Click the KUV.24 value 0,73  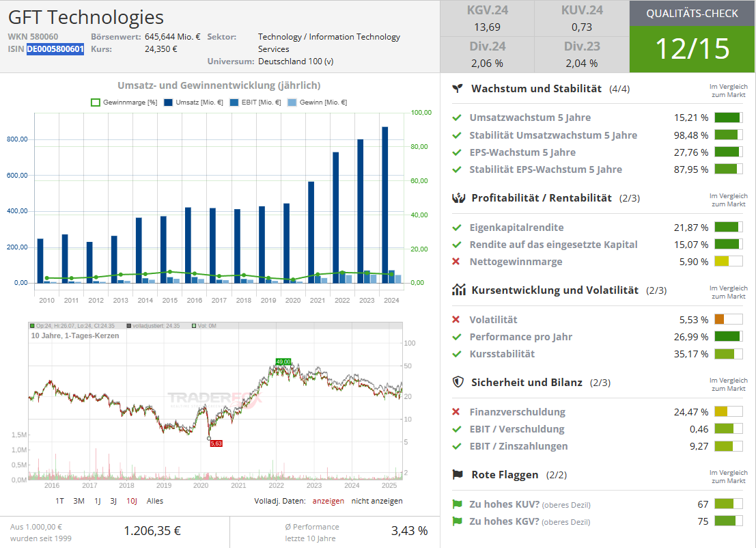coord(581,27)
